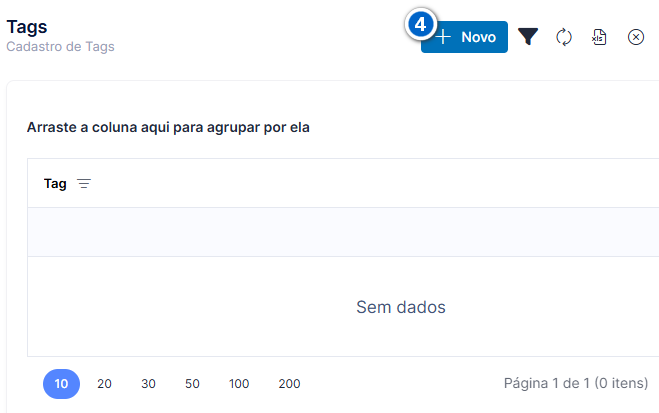Viewport: 659px width, 413px height.
Task: Pick 200 items per page
Action: pyautogui.click(x=289, y=384)
